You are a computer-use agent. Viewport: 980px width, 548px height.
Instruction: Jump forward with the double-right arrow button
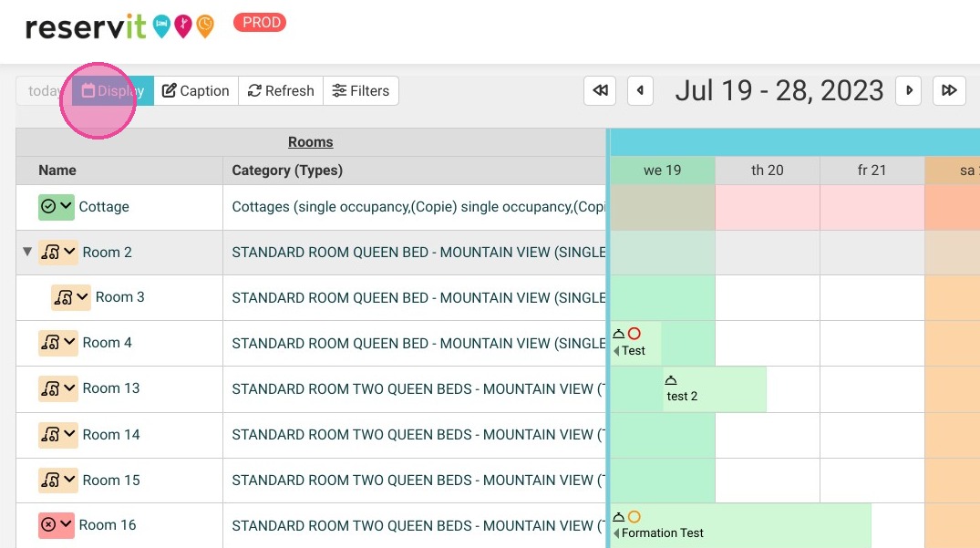[949, 90]
